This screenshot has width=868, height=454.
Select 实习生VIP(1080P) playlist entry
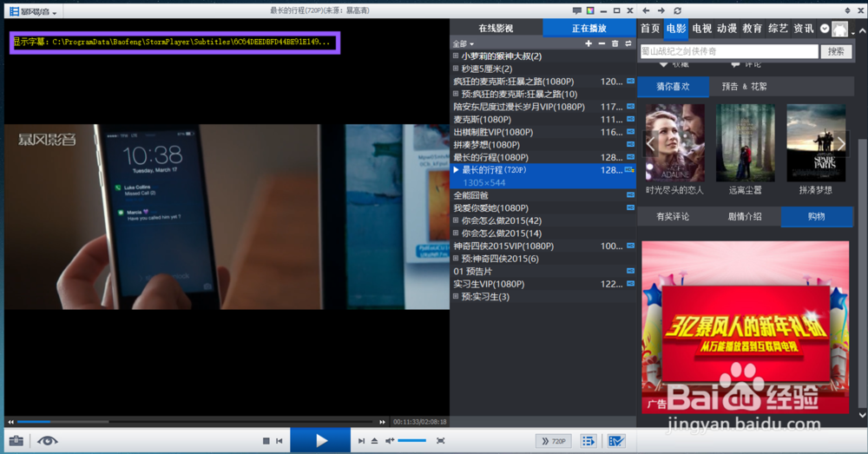[x=543, y=284]
